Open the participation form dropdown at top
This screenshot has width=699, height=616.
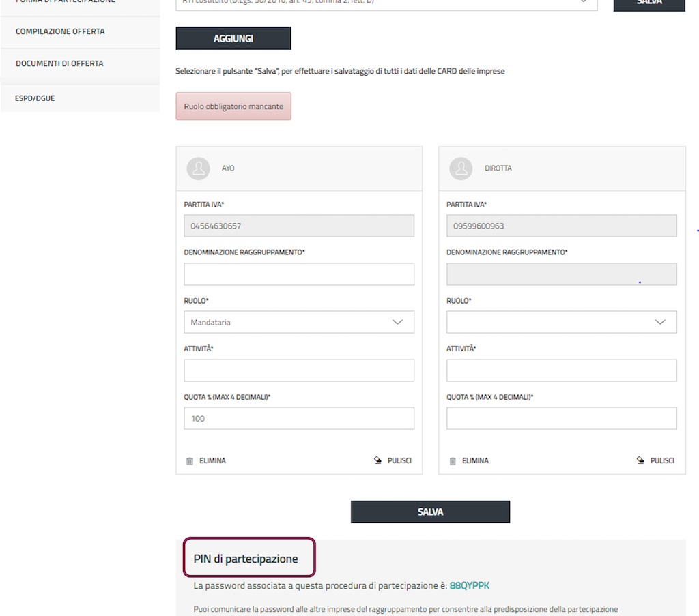[386, 3]
